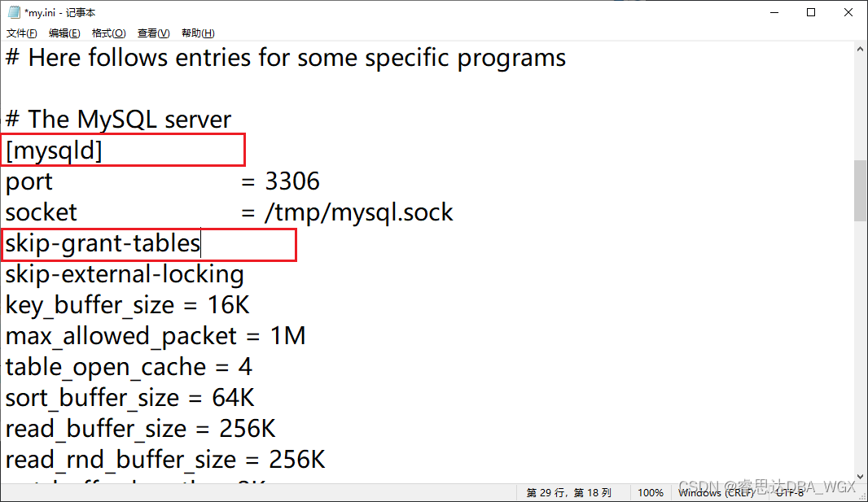
Task: Click the Notepad icon in title bar
Action: click(14, 12)
